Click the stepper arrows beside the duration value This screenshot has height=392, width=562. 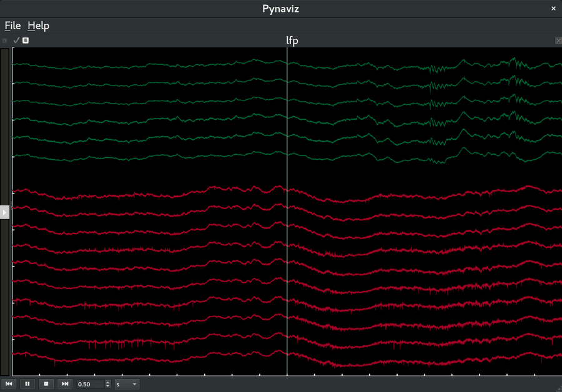[107, 384]
